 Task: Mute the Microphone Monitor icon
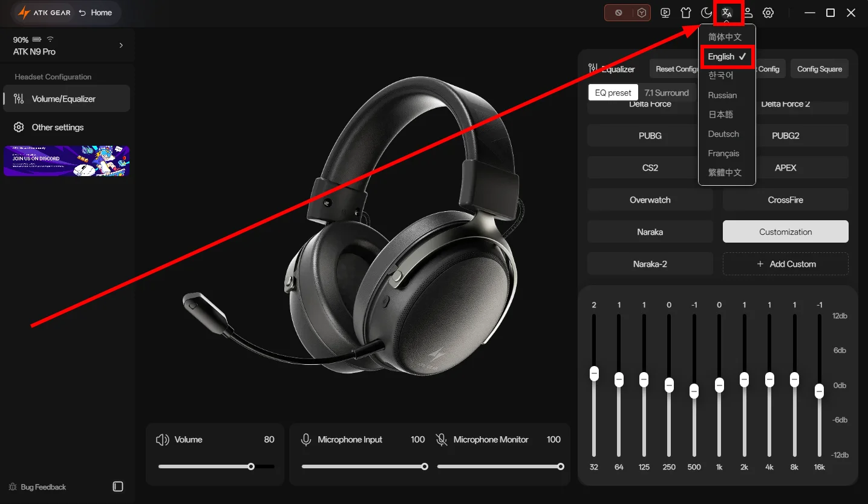[x=442, y=440]
